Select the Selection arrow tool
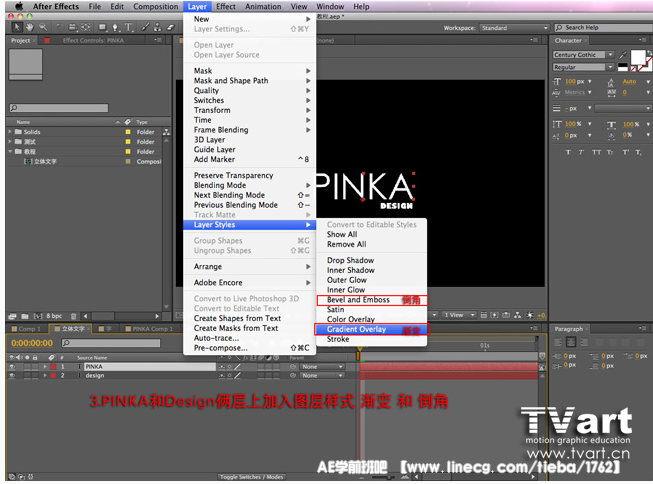 [x=17, y=27]
